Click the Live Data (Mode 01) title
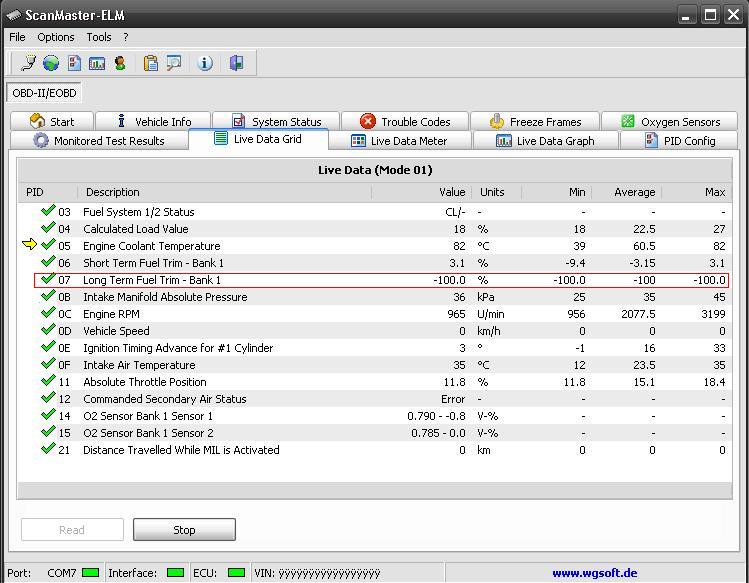Screen dimensions: 749x583 pos(375,170)
